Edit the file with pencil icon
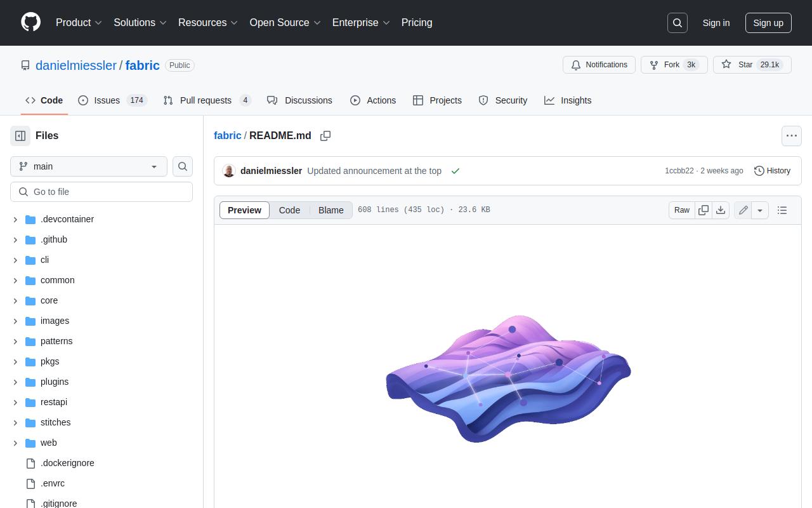The width and height of the screenshot is (812, 508). click(743, 210)
